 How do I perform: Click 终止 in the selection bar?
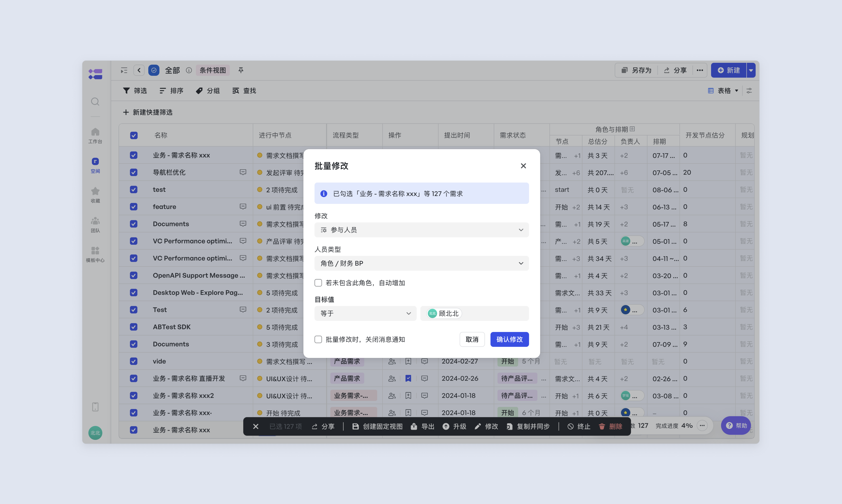579,426
